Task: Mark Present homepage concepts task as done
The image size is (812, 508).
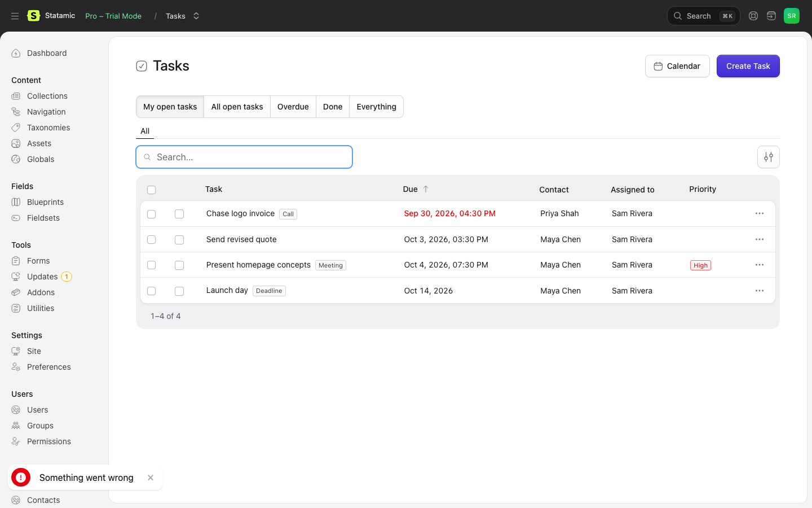Action: click(179, 265)
